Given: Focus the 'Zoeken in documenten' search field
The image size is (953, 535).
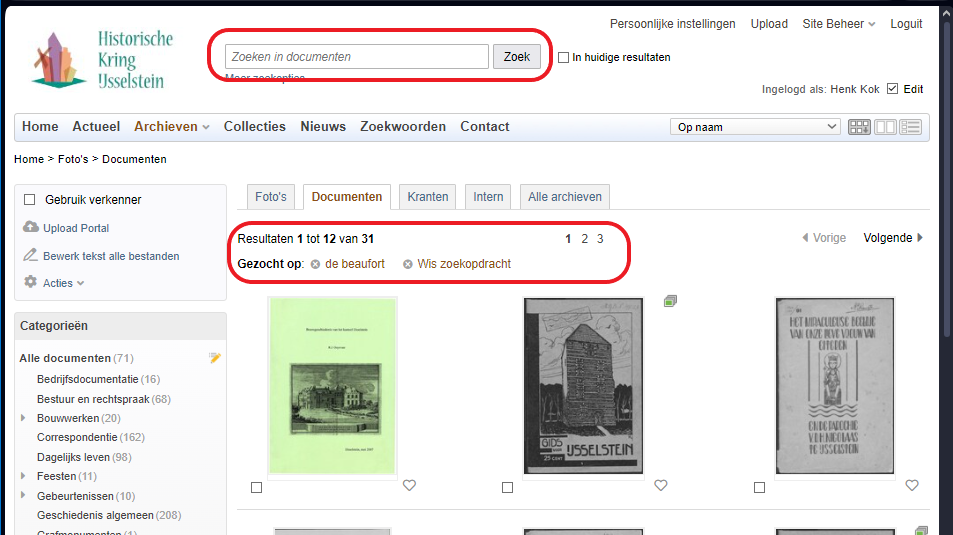Looking at the screenshot, I should pos(357,57).
